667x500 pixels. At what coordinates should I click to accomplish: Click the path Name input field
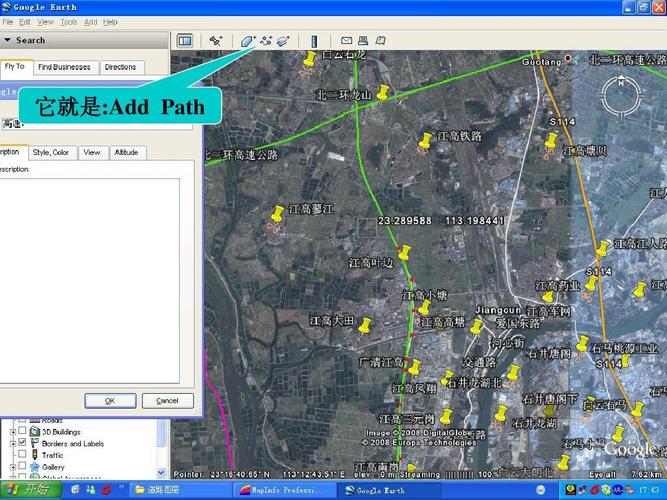(x=96, y=125)
